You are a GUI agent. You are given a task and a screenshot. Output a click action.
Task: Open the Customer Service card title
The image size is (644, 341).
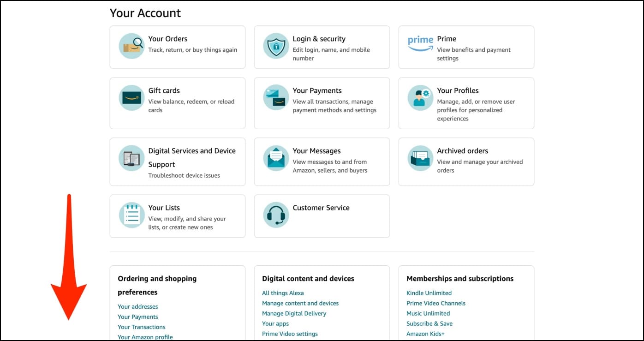point(321,208)
